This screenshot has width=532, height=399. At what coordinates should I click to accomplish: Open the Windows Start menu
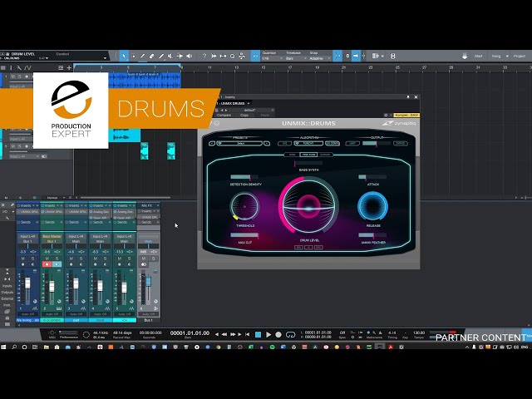[3, 347]
